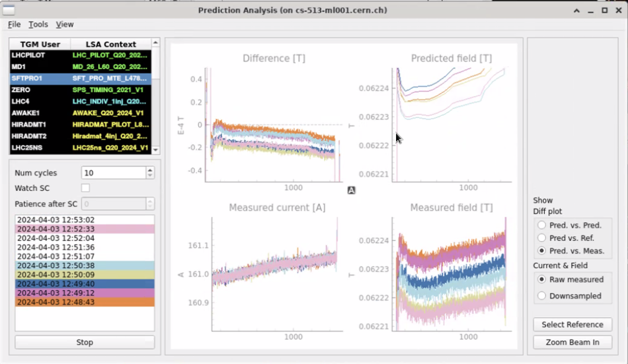Enable the Watch SC checkbox
The width and height of the screenshot is (628, 364).
coord(86,188)
